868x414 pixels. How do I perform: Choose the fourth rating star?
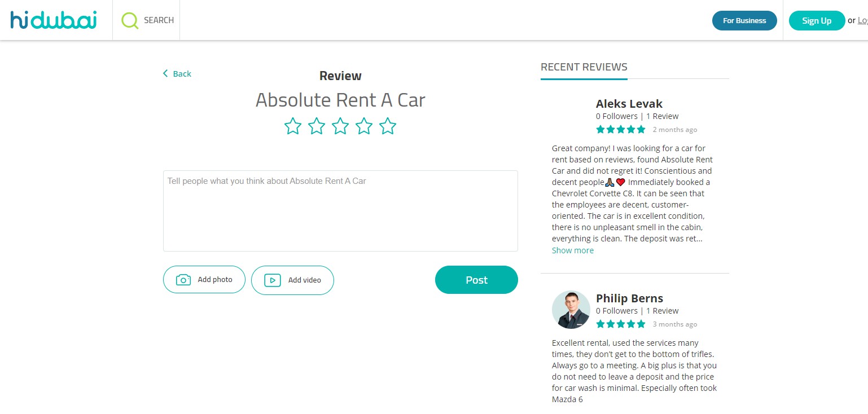point(364,126)
